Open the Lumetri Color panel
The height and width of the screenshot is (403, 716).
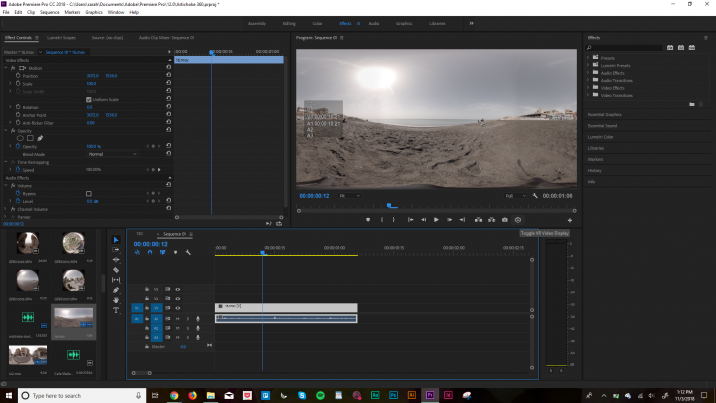click(600, 137)
